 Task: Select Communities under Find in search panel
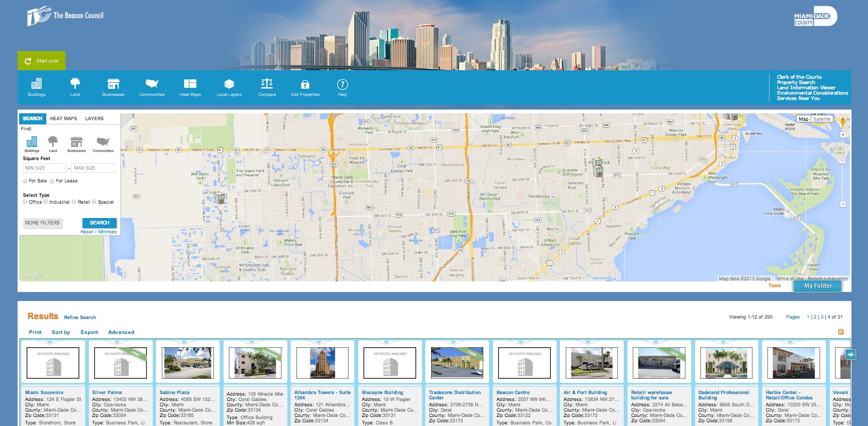(103, 144)
